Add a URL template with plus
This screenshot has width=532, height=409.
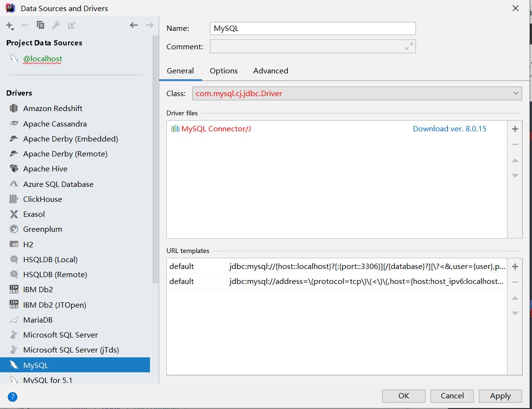(515, 267)
